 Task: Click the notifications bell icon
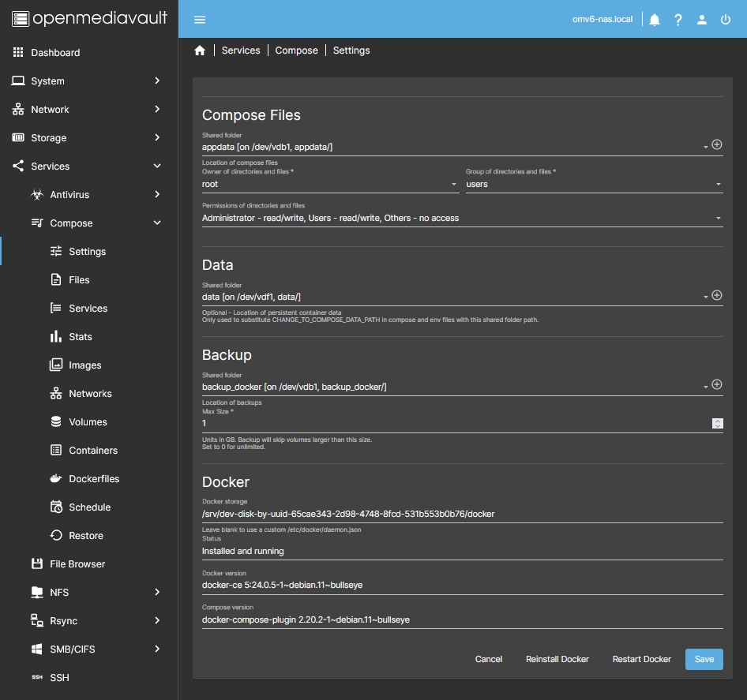[x=655, y=20]
